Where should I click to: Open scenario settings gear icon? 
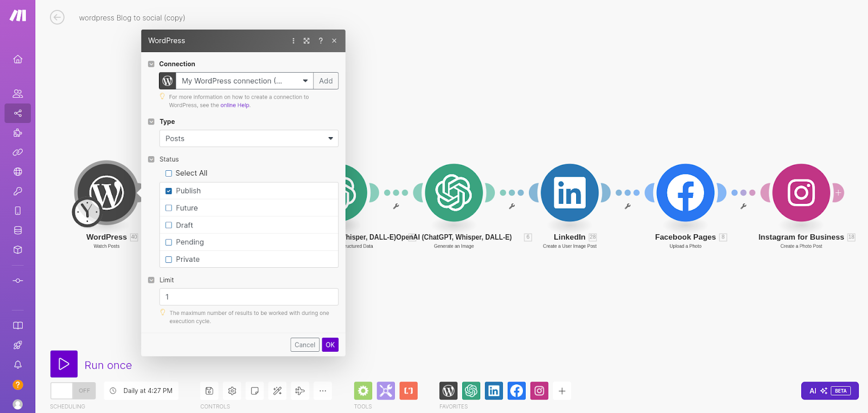pos(232,391)
